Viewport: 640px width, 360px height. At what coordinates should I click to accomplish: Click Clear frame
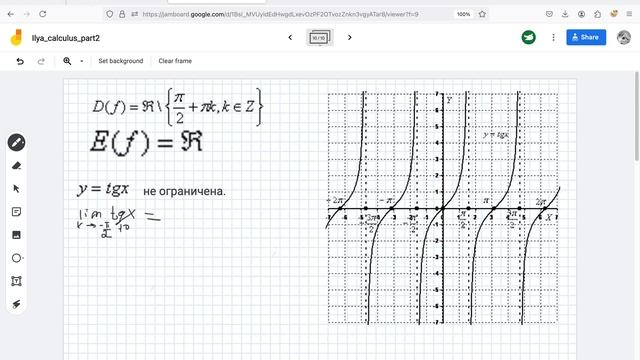point(175,61)
